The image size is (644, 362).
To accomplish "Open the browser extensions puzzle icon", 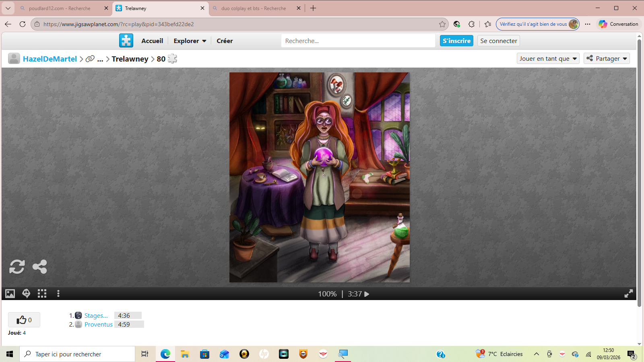I will tap(471, 24).
